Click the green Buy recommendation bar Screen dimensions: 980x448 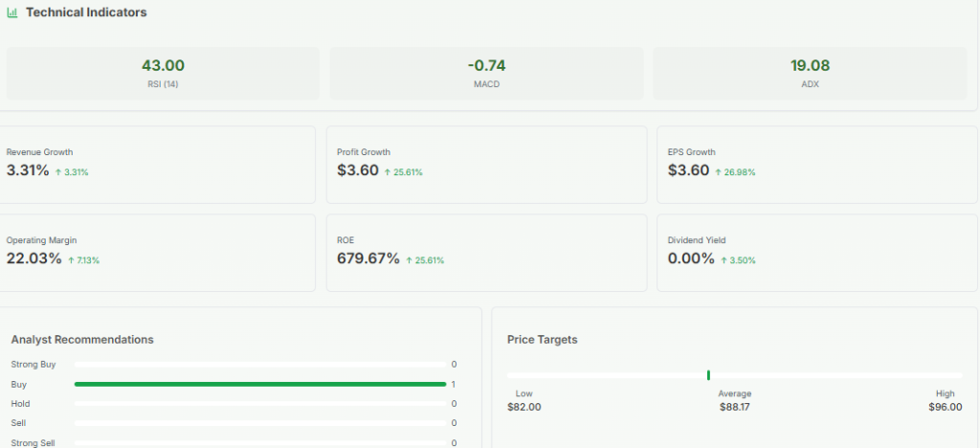[x=259, y=384]
